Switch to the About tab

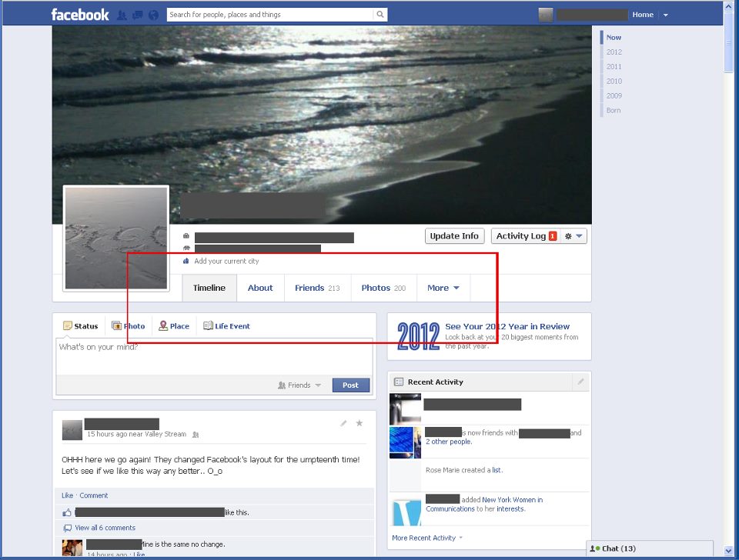click(260, 288)
